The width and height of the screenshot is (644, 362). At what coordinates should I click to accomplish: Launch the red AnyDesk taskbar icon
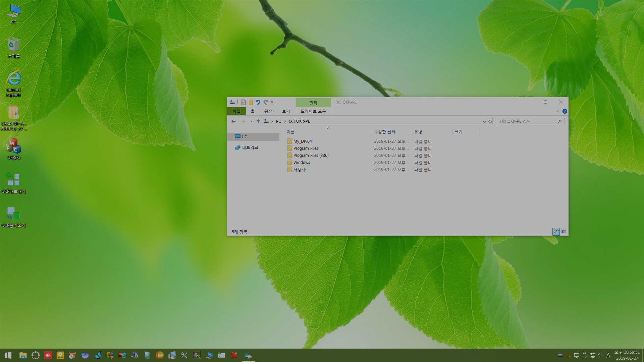click(x=48, y=355)
